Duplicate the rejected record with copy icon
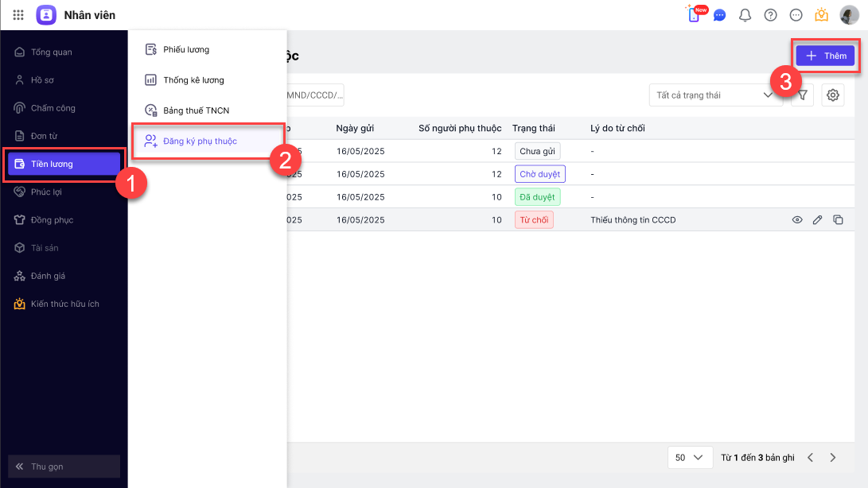The height and width of the screenshot is (488, 868). coord(838,220)
